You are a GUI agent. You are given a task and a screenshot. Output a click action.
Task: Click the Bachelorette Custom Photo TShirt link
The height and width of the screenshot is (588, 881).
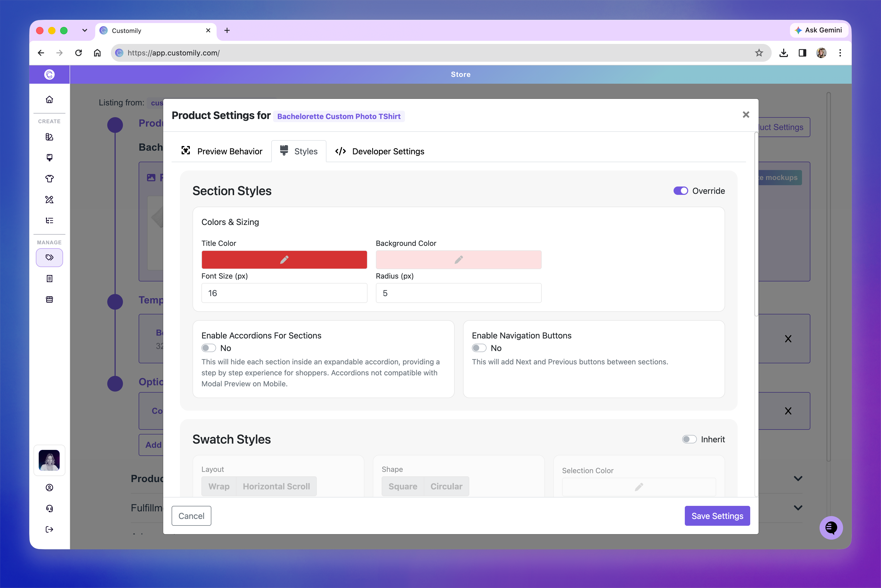339,116
